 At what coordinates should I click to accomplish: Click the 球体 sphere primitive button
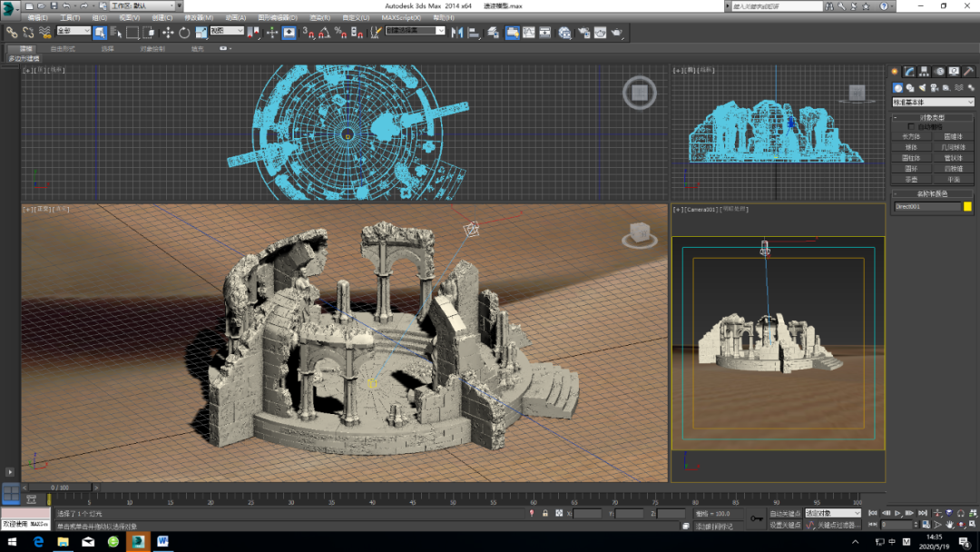tap(911, 147)
